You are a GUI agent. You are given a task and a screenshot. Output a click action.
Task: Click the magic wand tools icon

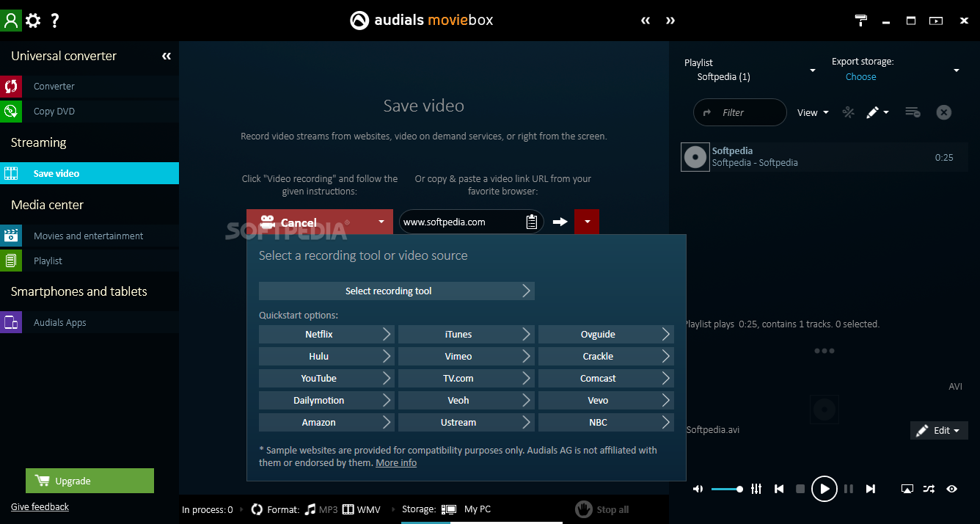[x=849, y=112]
